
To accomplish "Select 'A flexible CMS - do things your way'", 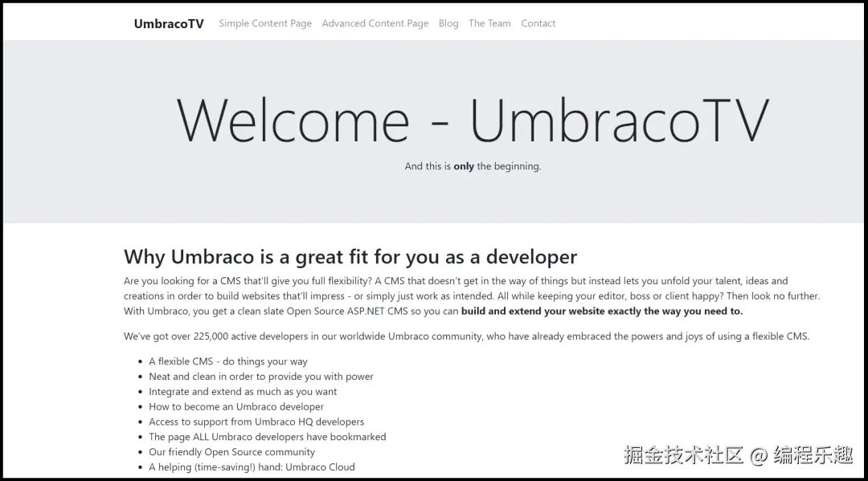I will (x=228, y=361).
